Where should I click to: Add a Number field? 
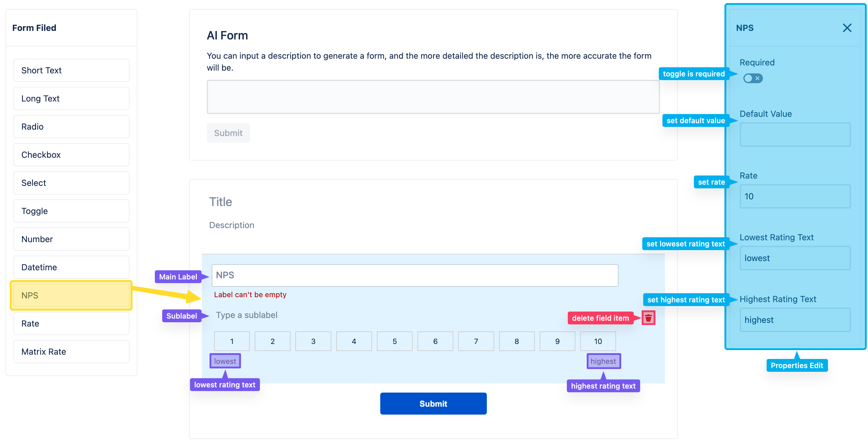(x=71, y=239)
